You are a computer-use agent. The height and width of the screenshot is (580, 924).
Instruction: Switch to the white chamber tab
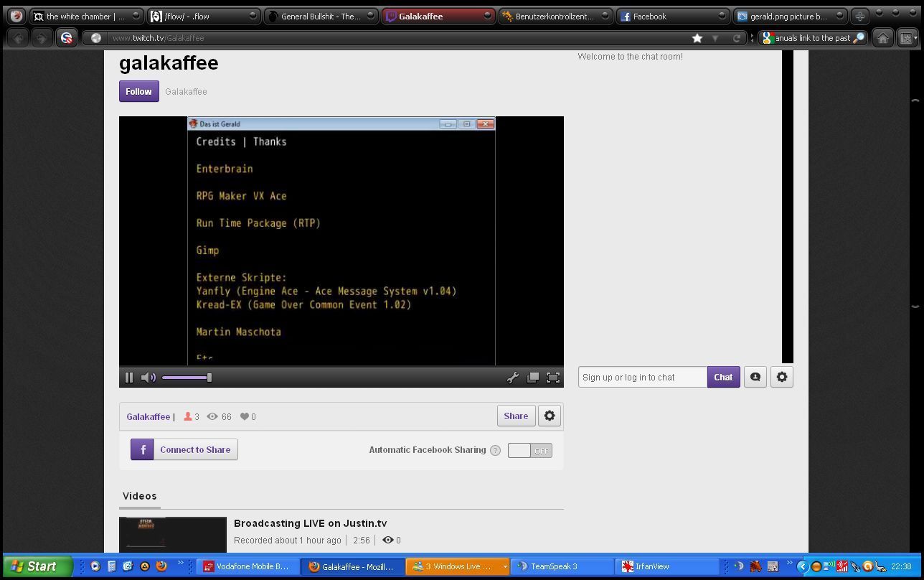[86, 16]
